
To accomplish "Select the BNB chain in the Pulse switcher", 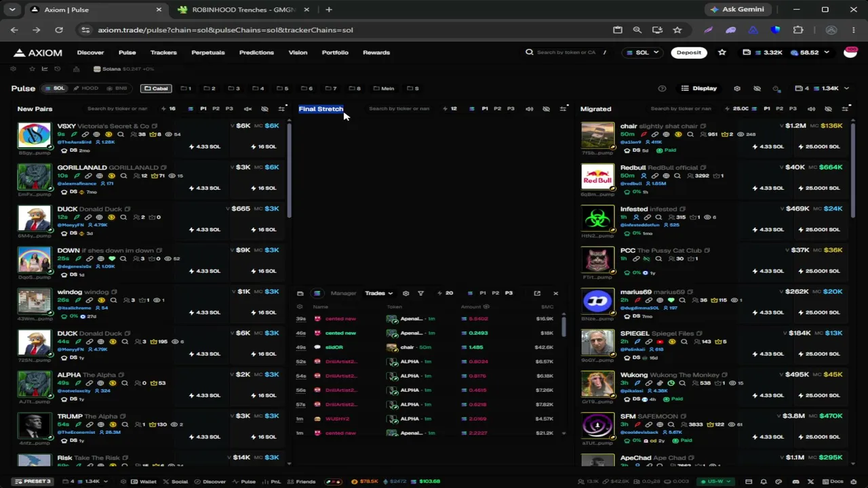I will (x=117, y=88).
